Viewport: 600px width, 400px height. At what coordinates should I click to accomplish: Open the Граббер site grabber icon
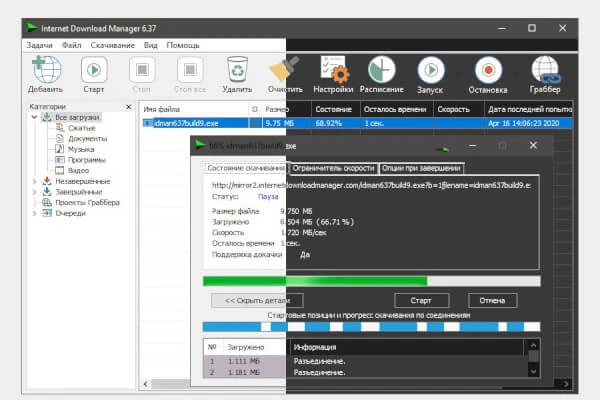tap(545, 70)
